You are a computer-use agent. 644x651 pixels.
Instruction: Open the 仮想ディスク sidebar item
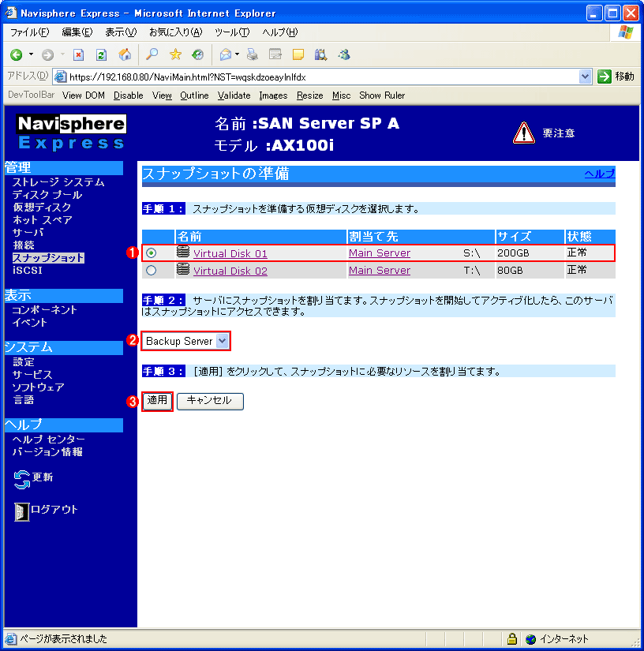tap(42, 208)
